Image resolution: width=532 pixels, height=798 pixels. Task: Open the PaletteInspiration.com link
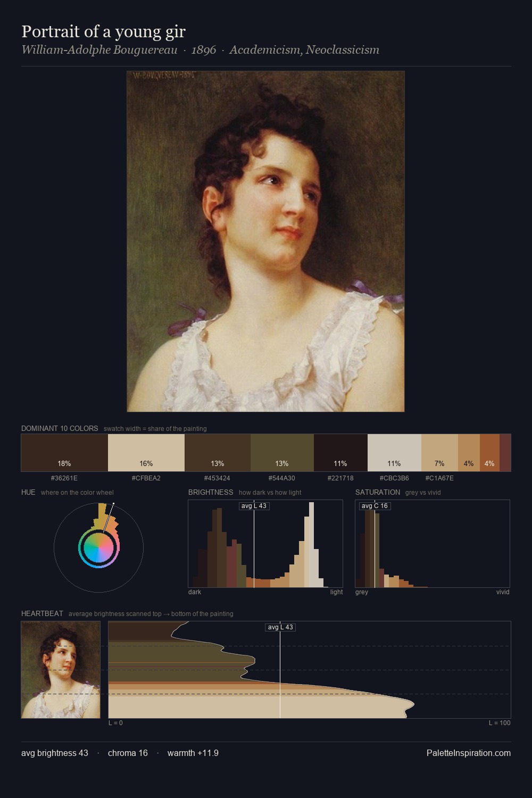click(x=469, y=753)
